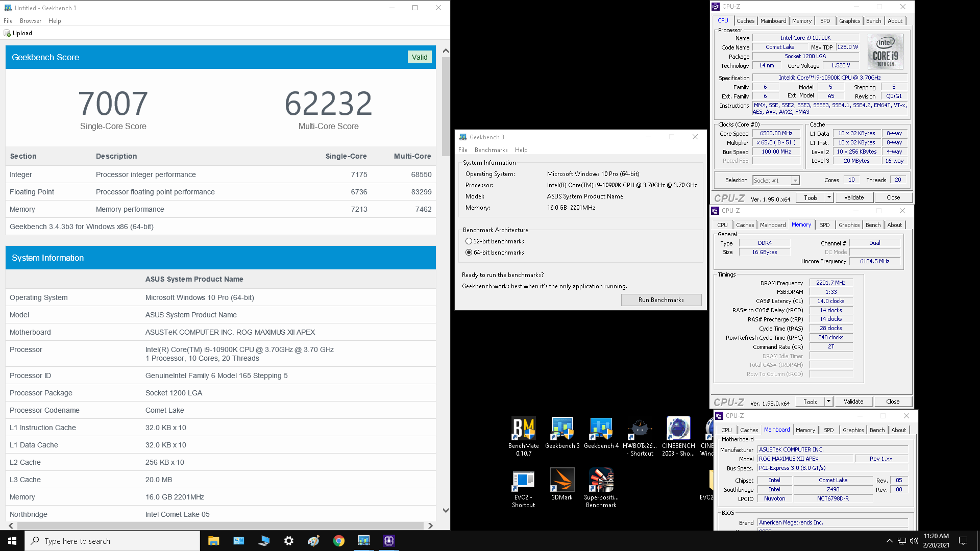This screenshot has width=980, height=551.
Task: Open Benchmarks menu in Geekbench 3 dialog
Action: pyautogui.click(x=491, y=150)
